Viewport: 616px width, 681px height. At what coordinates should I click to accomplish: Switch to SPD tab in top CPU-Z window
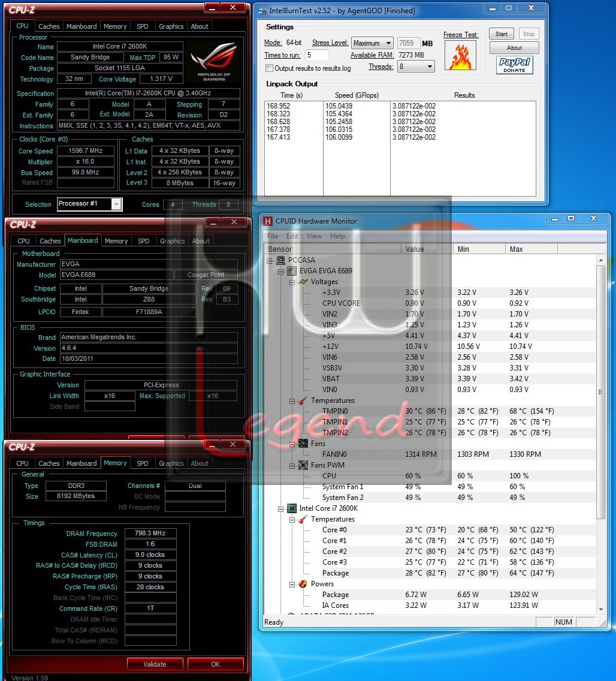point(143,26)
